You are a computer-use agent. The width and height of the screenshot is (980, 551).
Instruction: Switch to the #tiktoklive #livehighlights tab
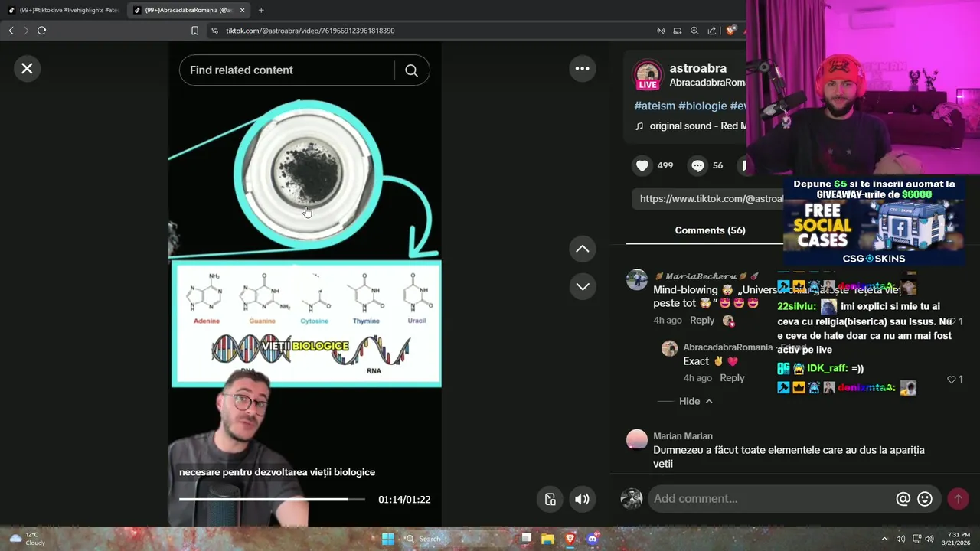click(64, 10)
